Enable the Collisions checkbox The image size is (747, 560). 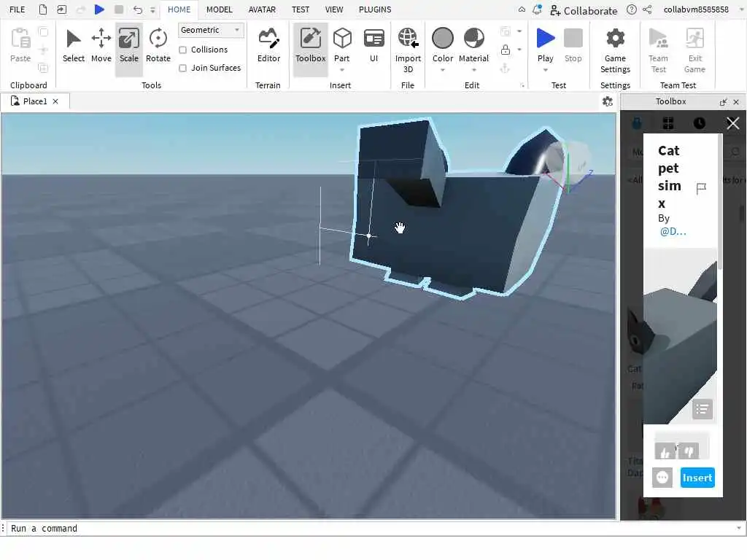(x=182, y=50)
